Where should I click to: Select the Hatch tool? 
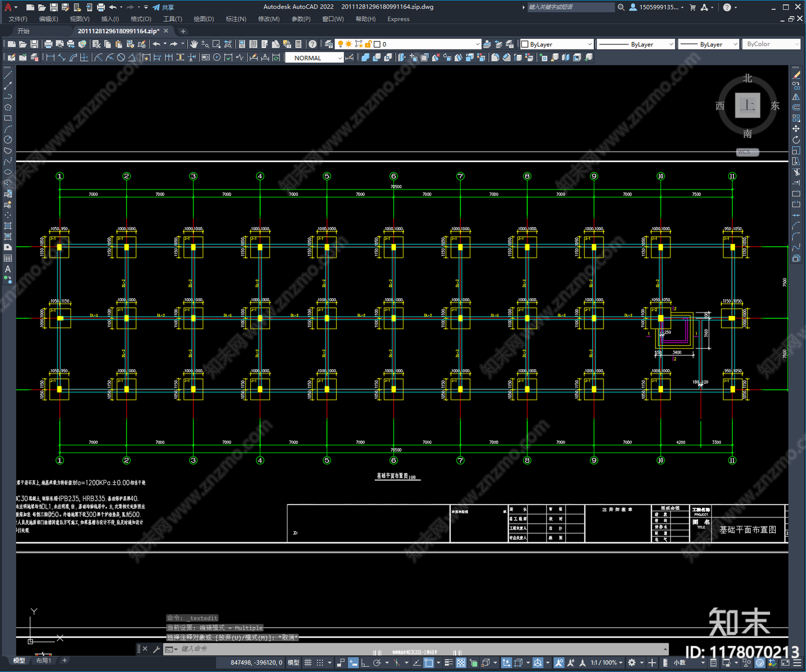(8, 226)
